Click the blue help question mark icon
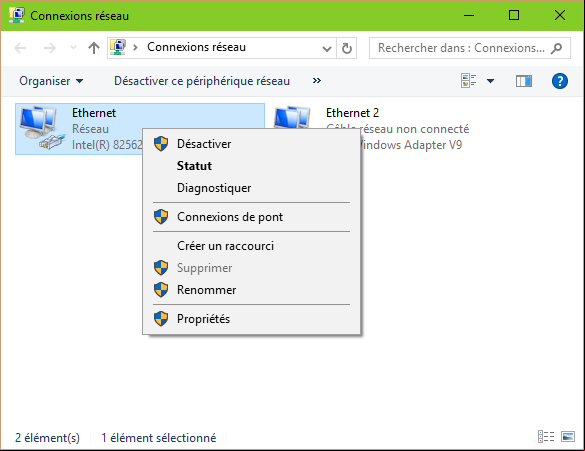The width and height of the screenshot is (585, 451). click(x=559, y=81)
